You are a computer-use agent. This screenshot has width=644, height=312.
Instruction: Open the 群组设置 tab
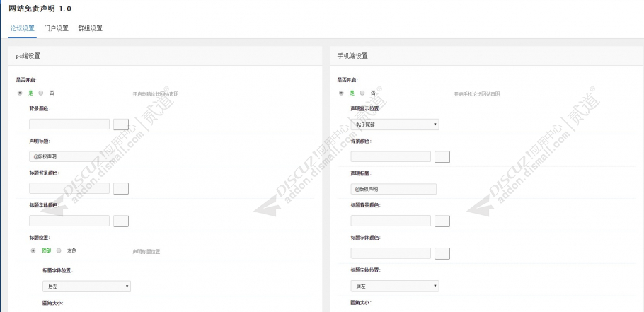[90, 28]
